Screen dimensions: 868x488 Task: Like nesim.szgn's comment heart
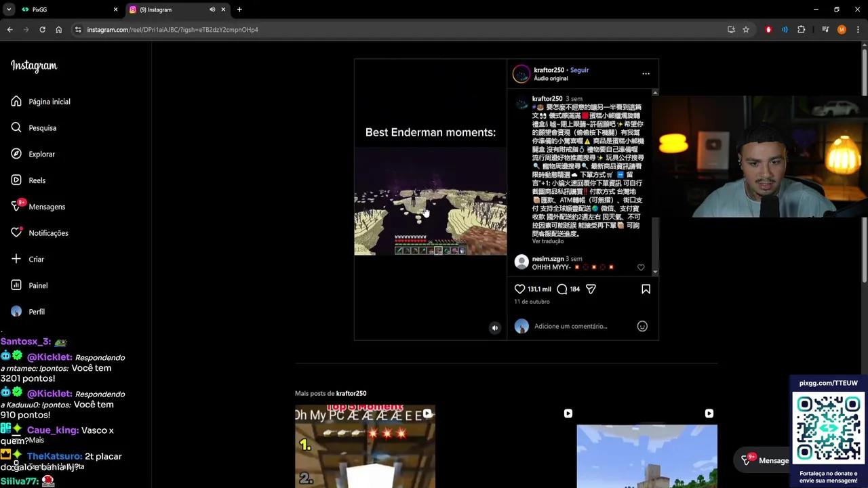641,268
